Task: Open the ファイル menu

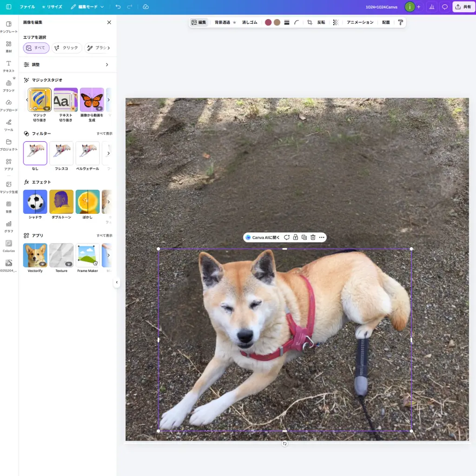Action: [x=27, y=7]
